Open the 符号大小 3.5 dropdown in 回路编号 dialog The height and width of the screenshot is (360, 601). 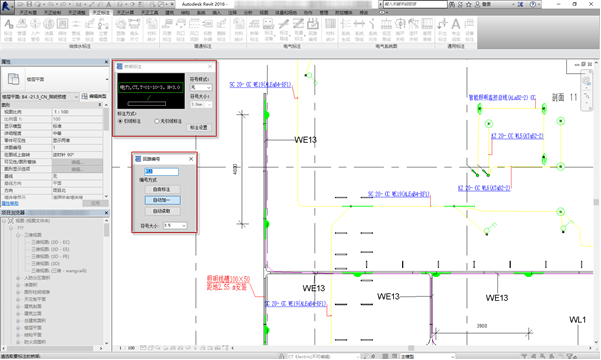[x=175, y=225]
